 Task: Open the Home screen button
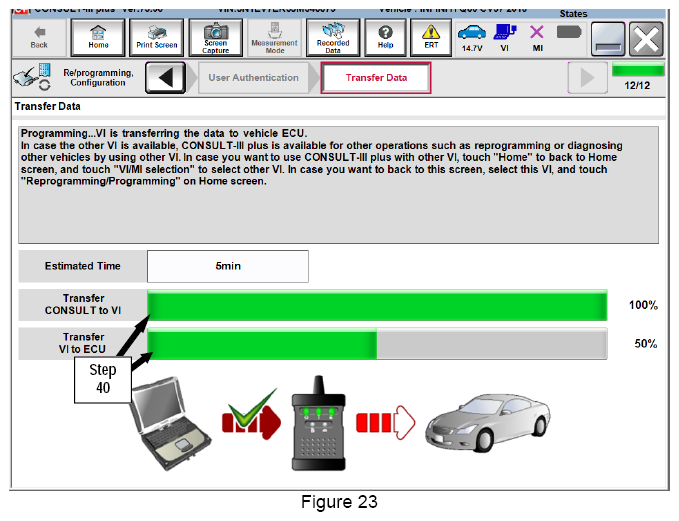tap(98, 38)
